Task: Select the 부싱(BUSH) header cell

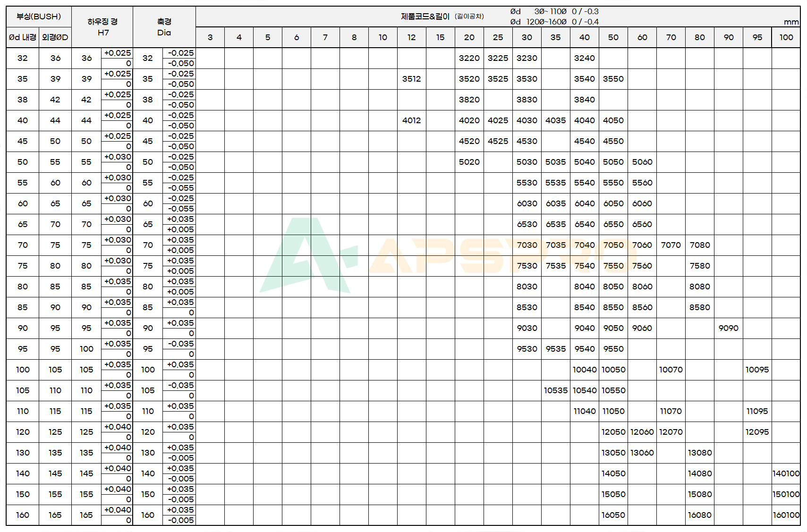Action: click(39, 17)
